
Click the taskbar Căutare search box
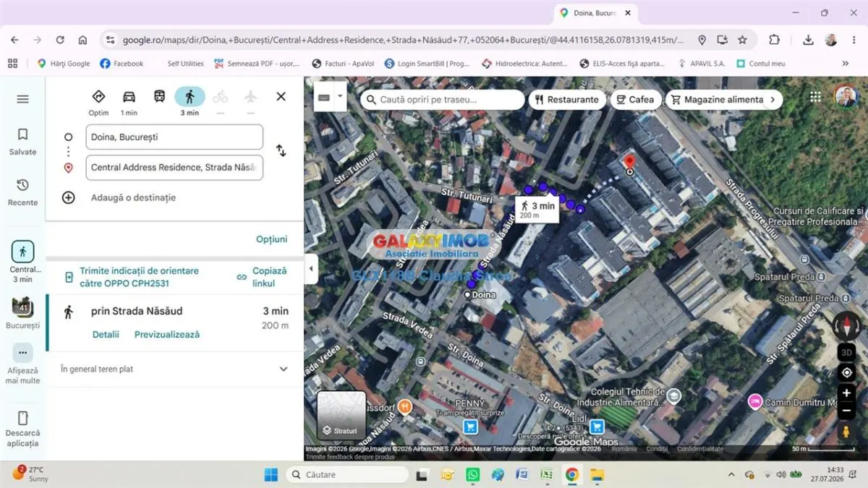pyautogui.click(x=348, y=475)
